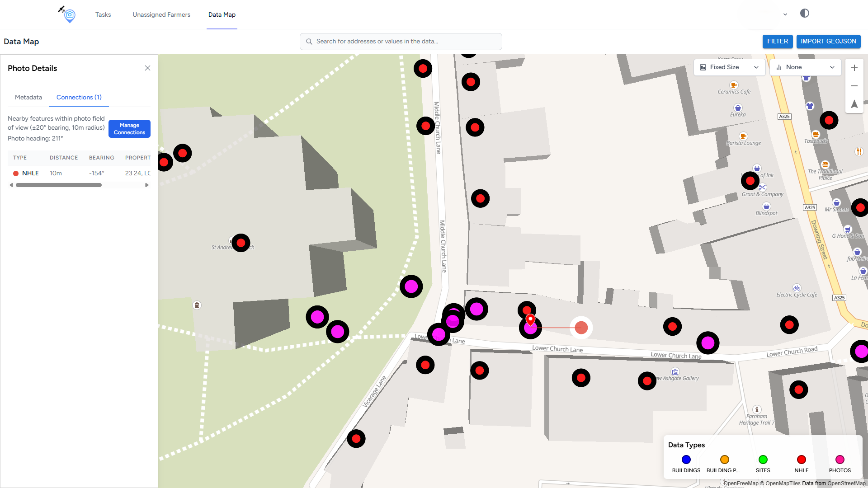This screenshot has width=868, height=488.
Task: Toggle SITES data type green circle
Action: point(763,460)
